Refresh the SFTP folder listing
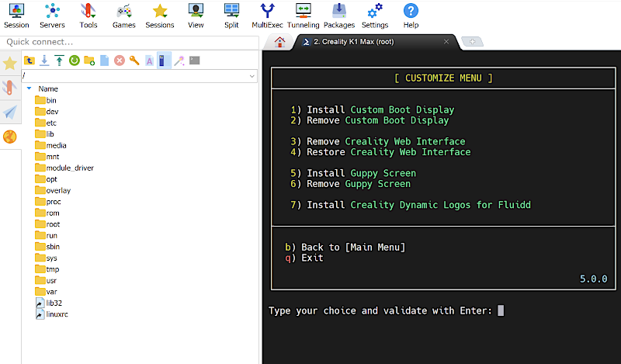This screenshot has height=364, width=621. click(75, 61)
